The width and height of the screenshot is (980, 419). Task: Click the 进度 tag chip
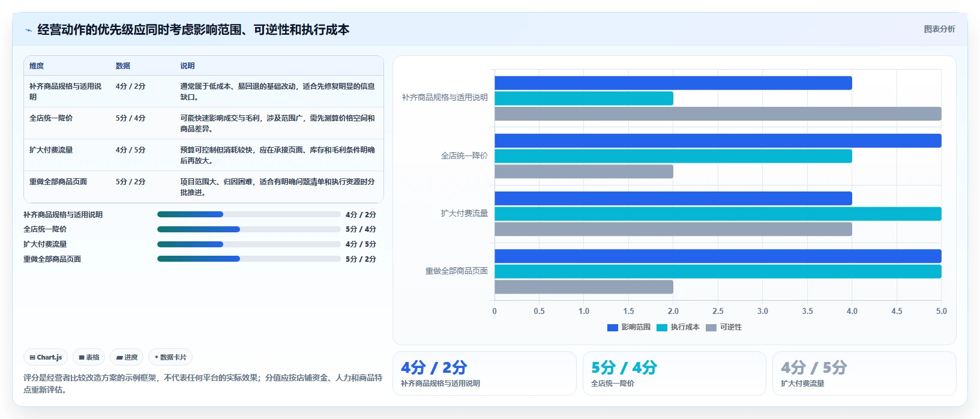(127, 357)
